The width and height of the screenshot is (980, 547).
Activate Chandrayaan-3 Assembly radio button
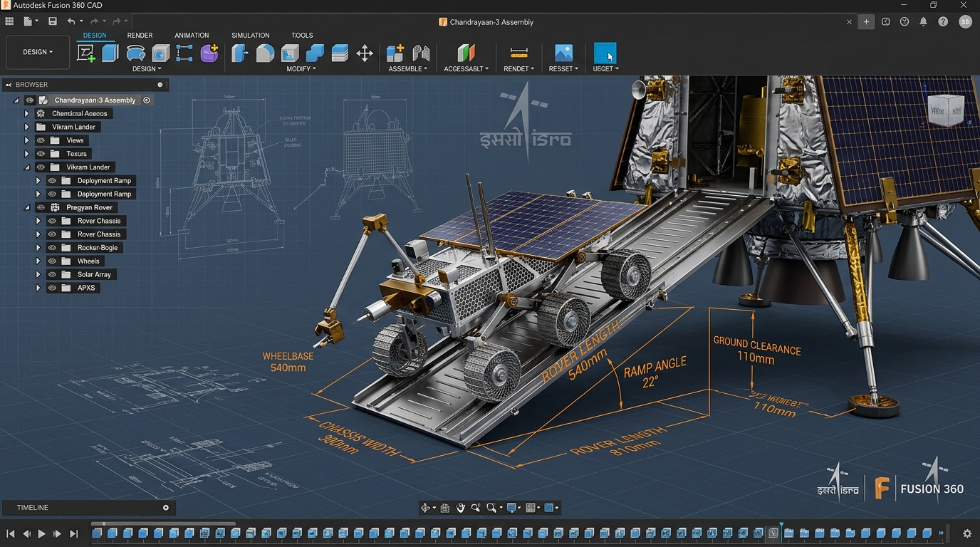147,100
